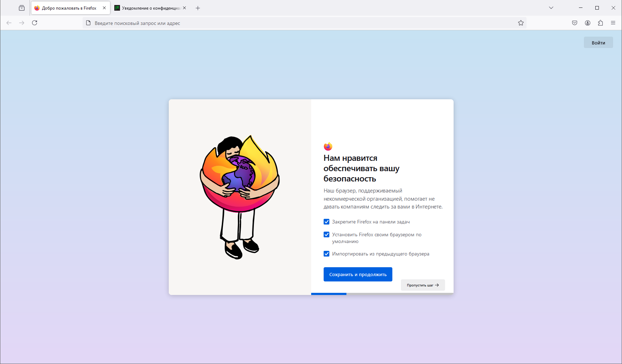This screenshot has width=622, height=364.
Task: Click heading 'Нам нравится обеспечивать вашу безопасность'
Action: [361, 168]
